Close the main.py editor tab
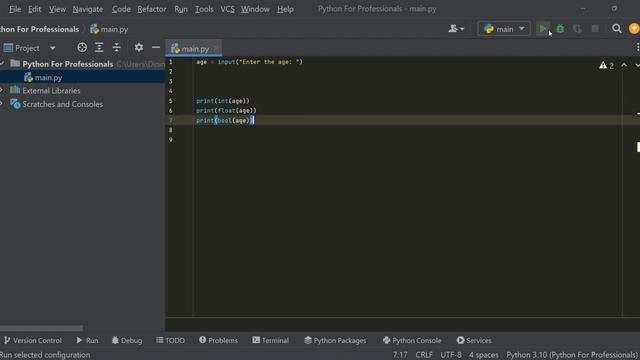 216,49
